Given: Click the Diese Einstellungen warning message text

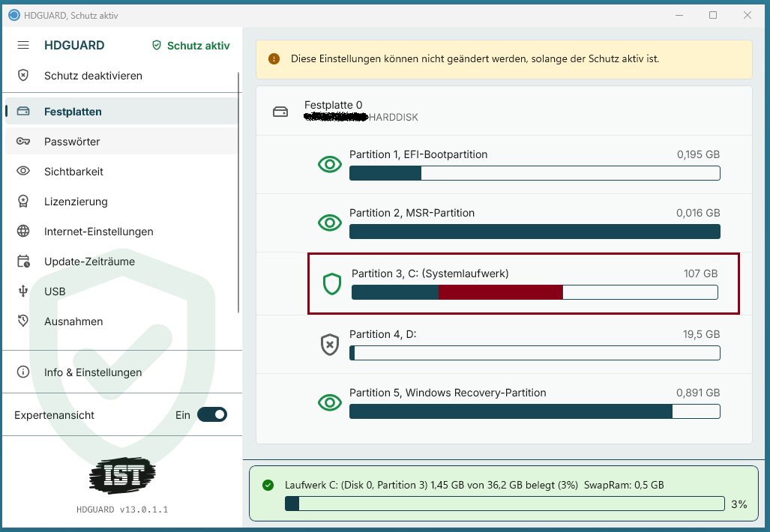Looking at the screenshot, I should (x=475, y=59).
